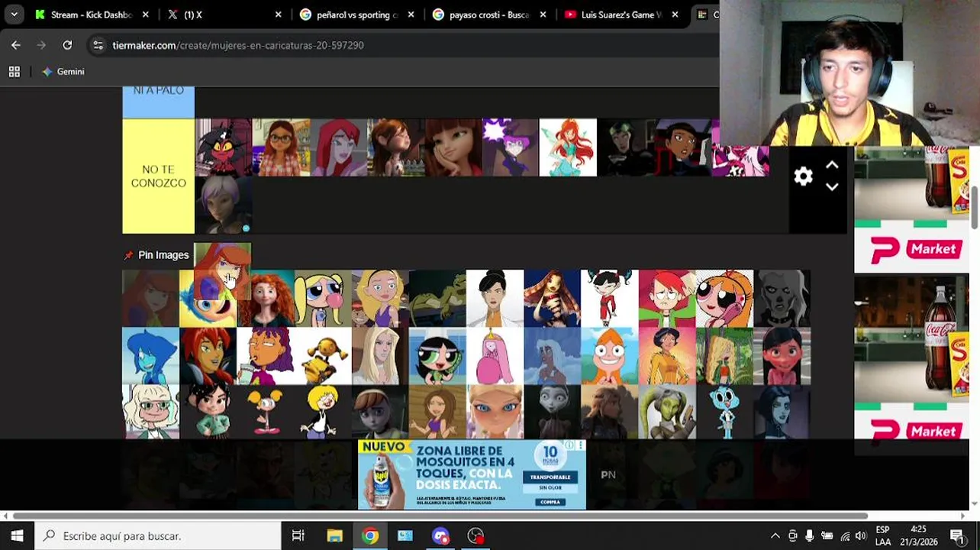
Task: Open the Chrome apps grid icon
Action: pyautogui.click(x=14, y=71)
